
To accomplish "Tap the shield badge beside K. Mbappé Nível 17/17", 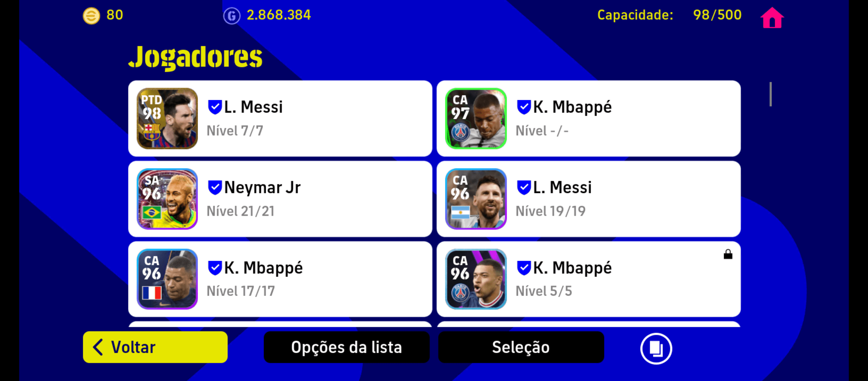I will (x=215, y=268).
